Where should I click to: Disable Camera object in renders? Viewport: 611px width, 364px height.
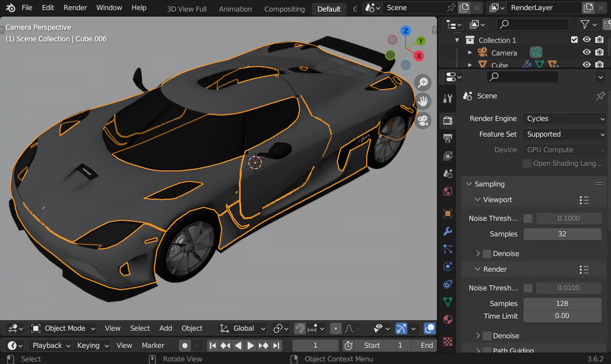point(599,52)
